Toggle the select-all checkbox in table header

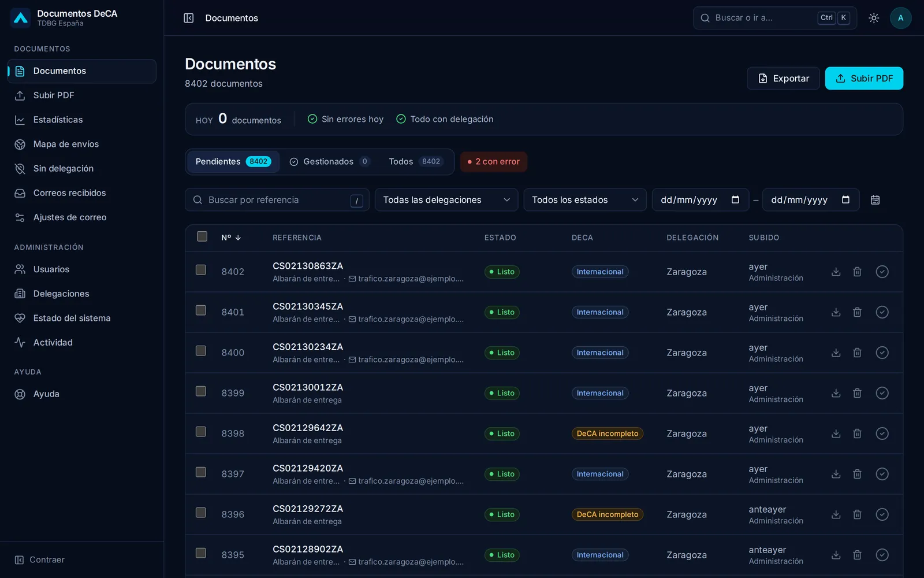pyautogui.click(x=202, y=236)
